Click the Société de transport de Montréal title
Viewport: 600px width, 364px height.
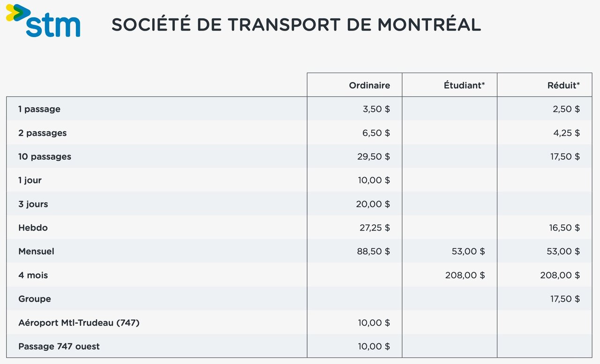coord(296,25)
